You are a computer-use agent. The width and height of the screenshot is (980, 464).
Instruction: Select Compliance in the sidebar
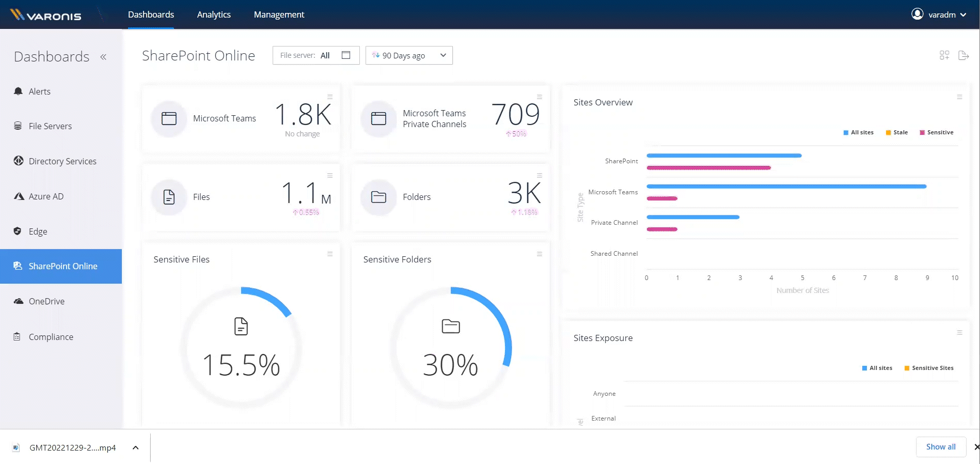point(61,337)
